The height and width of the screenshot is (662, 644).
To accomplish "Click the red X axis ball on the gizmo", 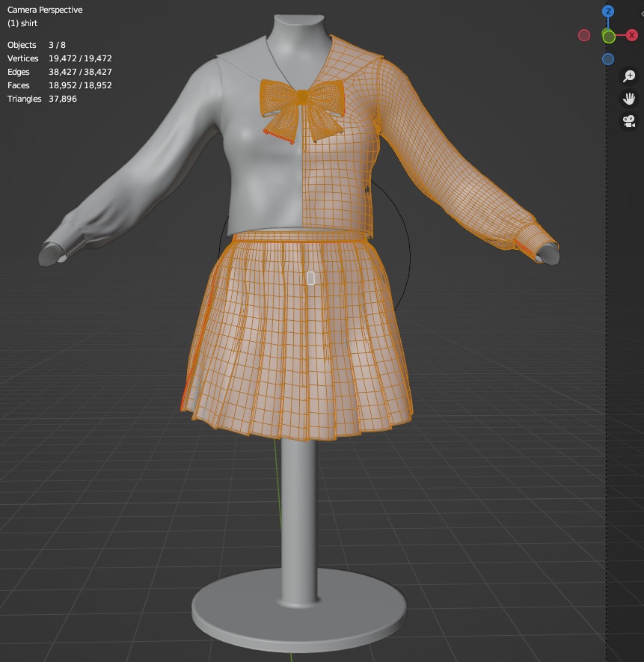I will (631, 34).
